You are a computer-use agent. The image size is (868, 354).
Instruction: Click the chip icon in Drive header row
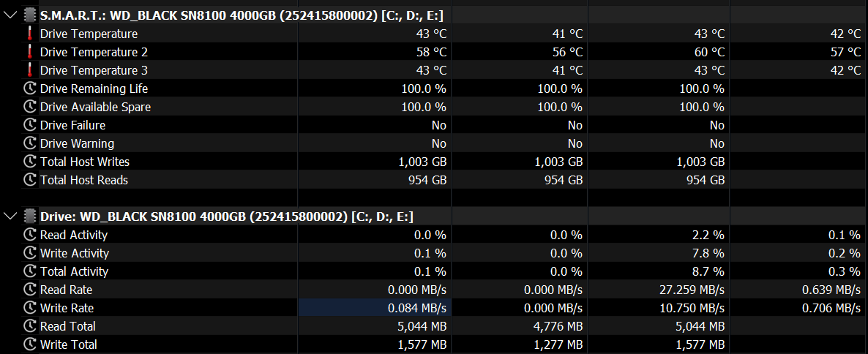click(29, 216)
